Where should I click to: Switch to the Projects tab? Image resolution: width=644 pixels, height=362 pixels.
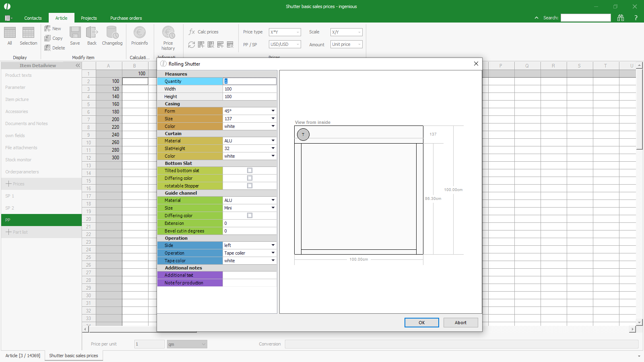point(89,18)
